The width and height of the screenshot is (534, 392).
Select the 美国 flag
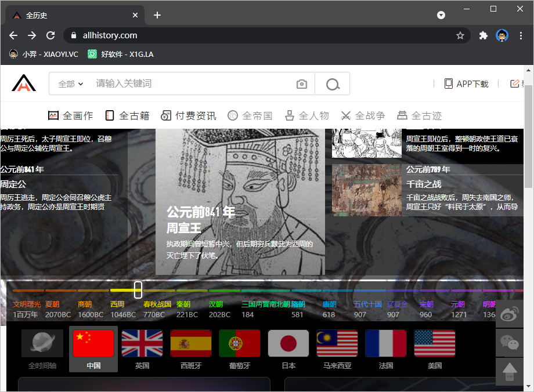(435, 343)
